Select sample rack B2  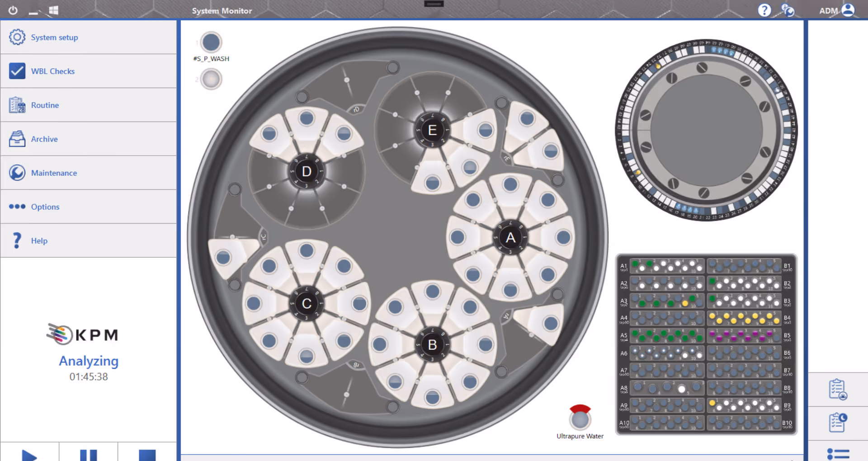pos(744,283)
